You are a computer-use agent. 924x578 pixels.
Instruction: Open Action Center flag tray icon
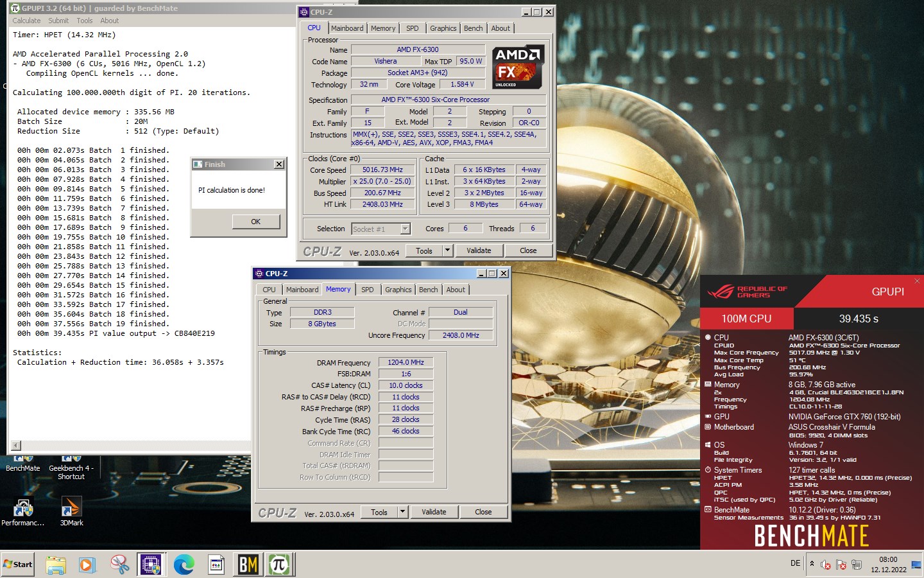tap(841, 565)
